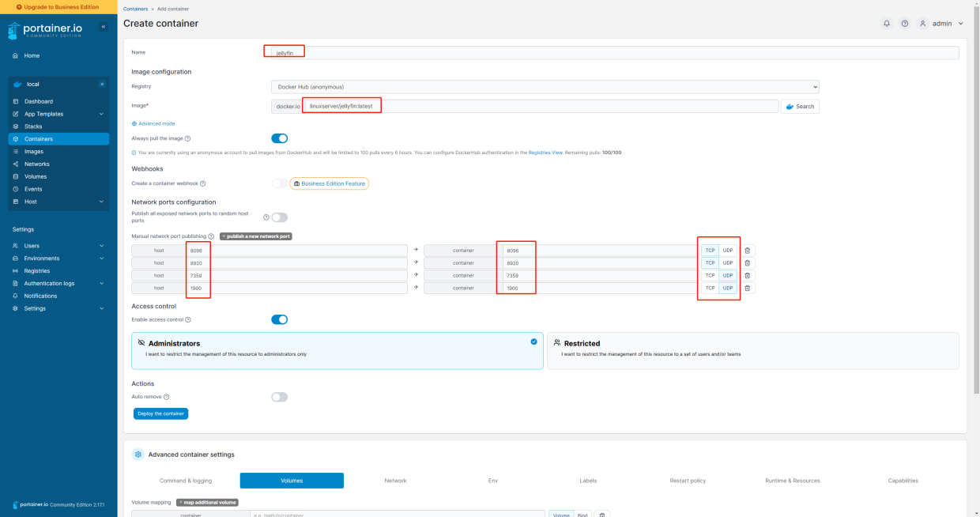
Task: Click Business Edition Feature badge
Action: point(329,183)
